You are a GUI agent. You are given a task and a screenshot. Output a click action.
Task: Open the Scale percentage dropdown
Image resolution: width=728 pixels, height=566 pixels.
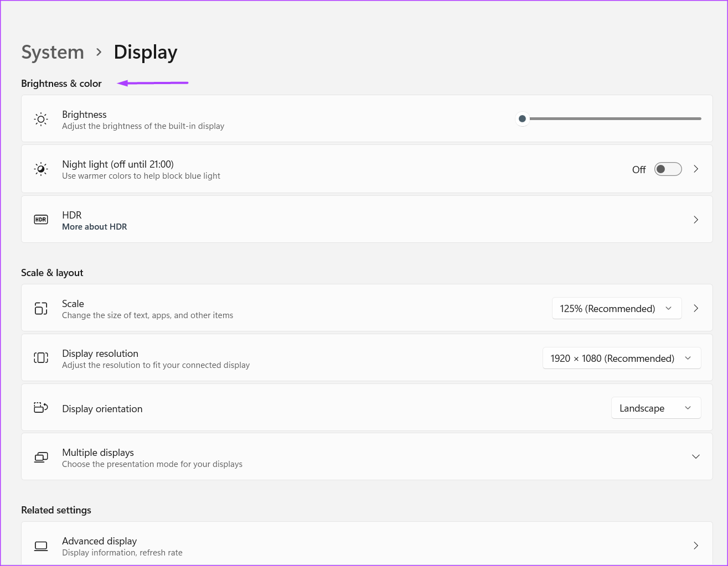tap(617, 308)
